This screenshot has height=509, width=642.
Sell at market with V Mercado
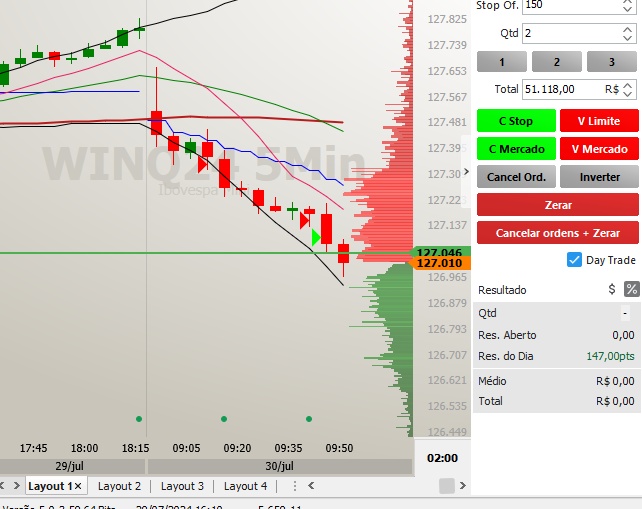599,149
